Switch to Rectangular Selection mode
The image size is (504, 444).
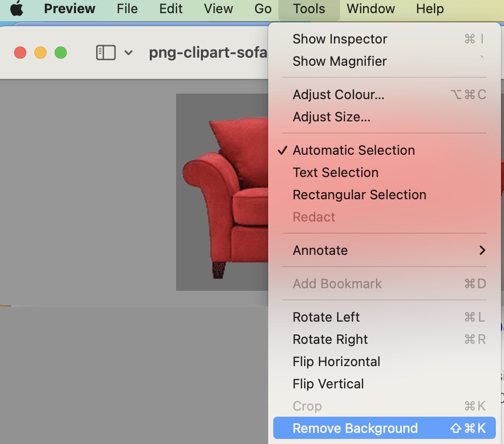point(384,195)
